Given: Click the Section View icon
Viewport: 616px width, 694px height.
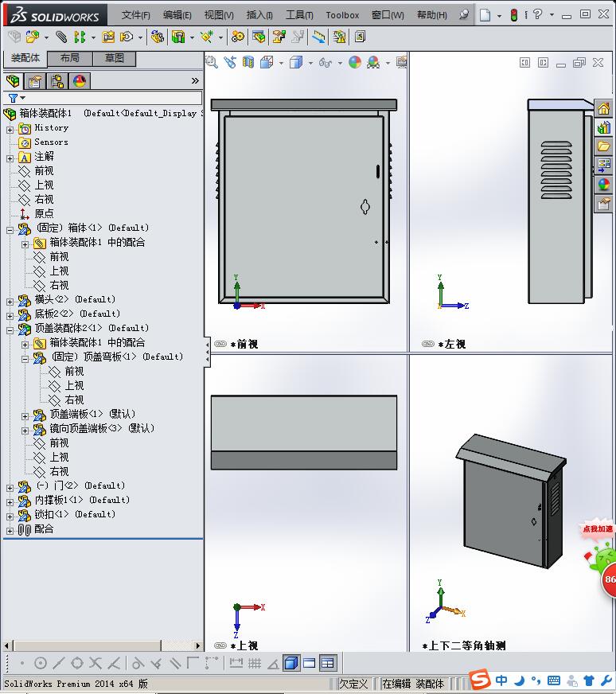Looking at the screenshot, I should click(x=248, y=62).
